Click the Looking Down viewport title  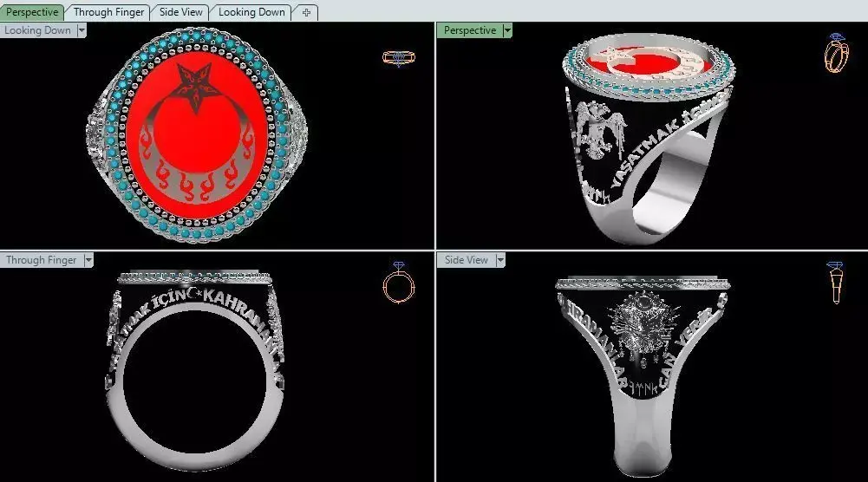click(x=37, y=30)
